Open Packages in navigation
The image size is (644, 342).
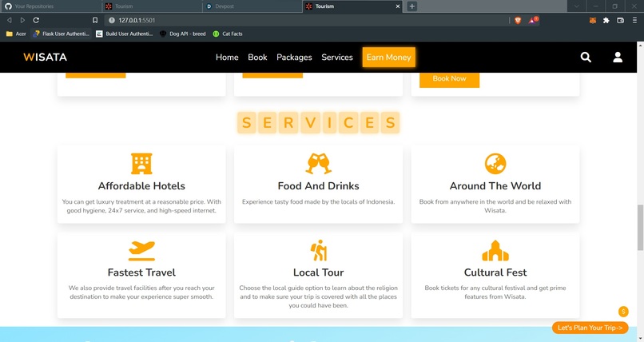(294, 57)
